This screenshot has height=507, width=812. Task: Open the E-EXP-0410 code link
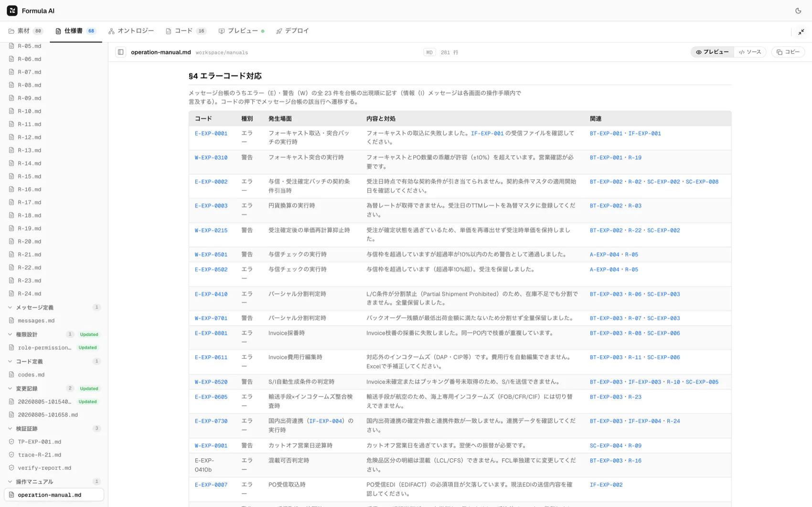(211, 295)
